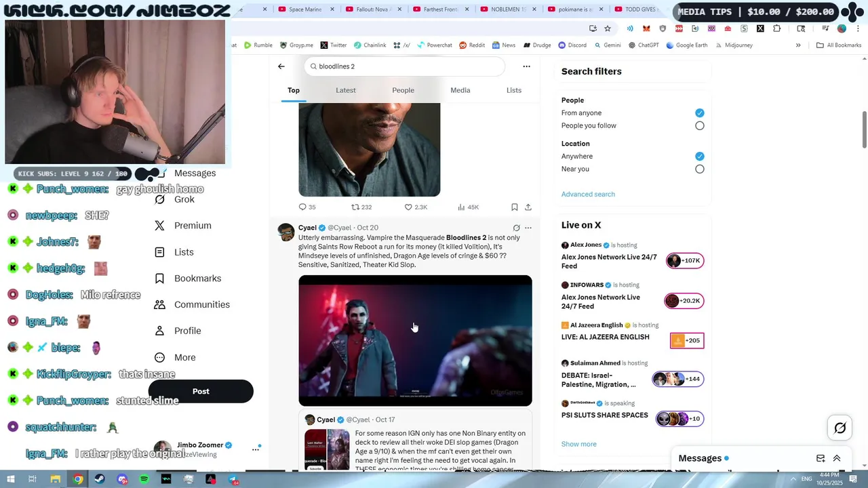Open Cyael's profile avatar

point(286,232)
